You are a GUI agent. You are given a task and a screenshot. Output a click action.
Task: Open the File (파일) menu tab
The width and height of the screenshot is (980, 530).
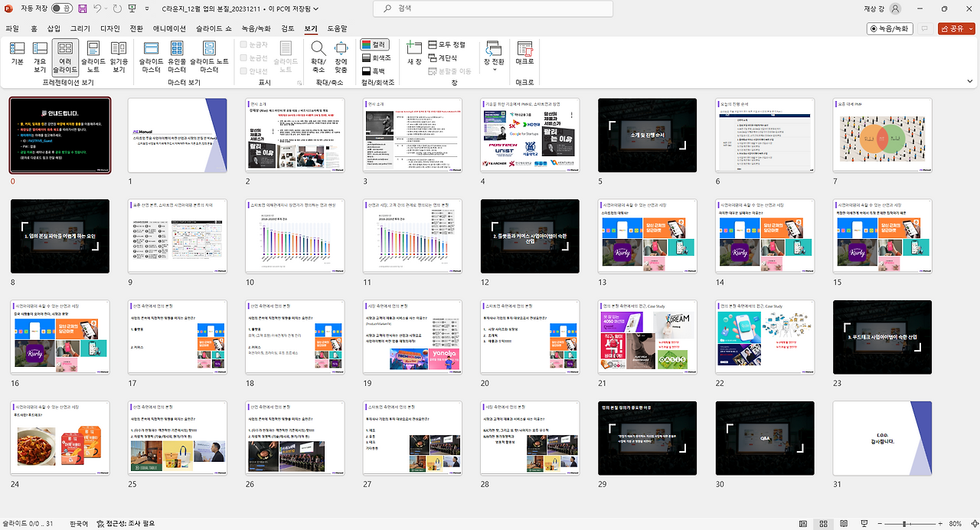point(12,28)
